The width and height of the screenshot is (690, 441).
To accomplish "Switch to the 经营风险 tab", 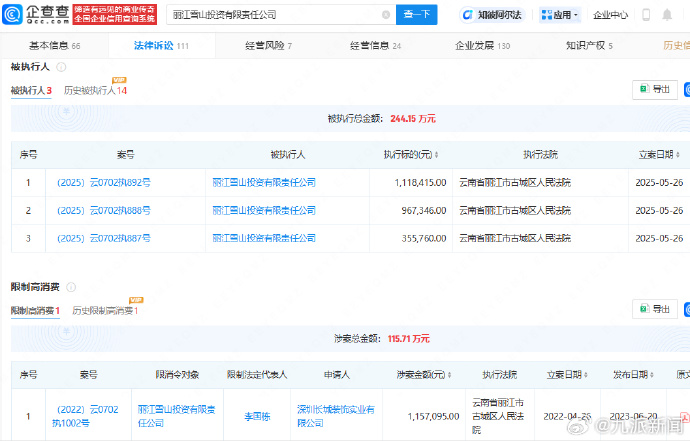I will click(x=266, y=46).
